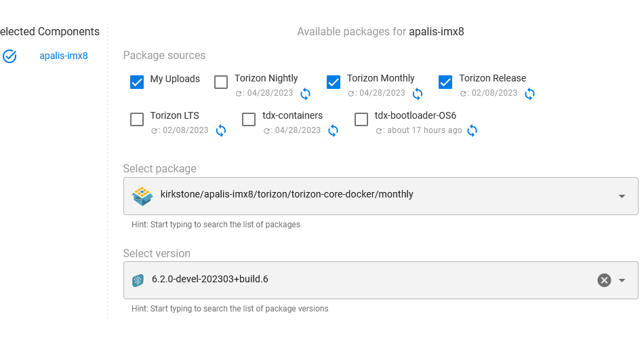Refresh the Torizon Release package source
The height and width of the screenshot is (342, 644).
pos(530,94)
